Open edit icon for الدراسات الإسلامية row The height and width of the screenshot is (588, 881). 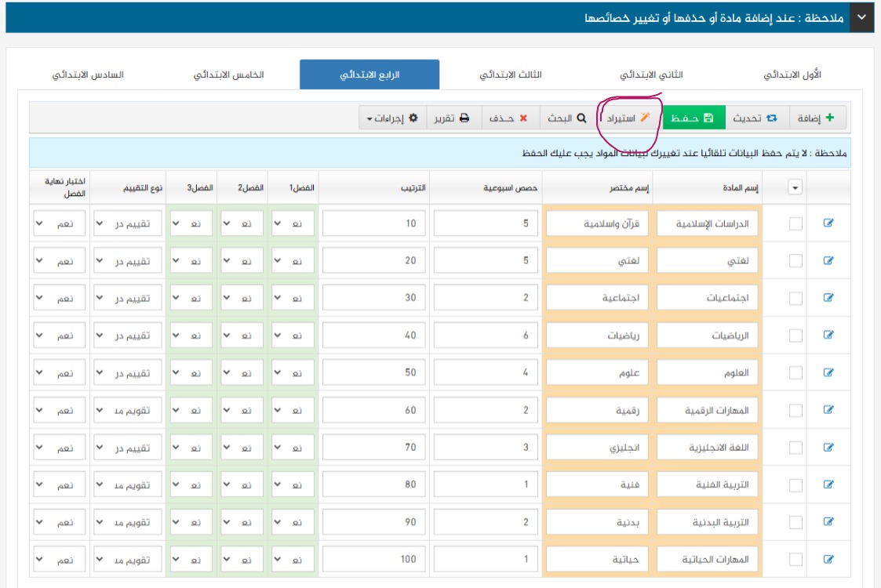pos(828,223)
